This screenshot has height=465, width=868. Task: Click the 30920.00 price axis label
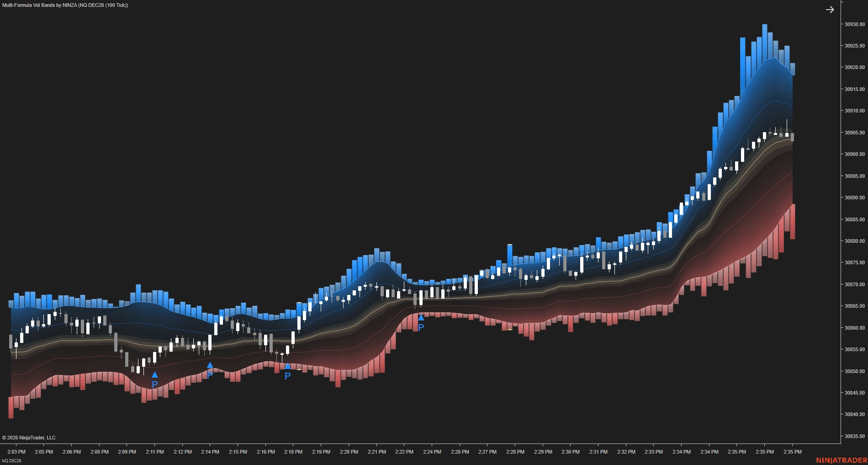pyautogui.click(x=854, y=67)
